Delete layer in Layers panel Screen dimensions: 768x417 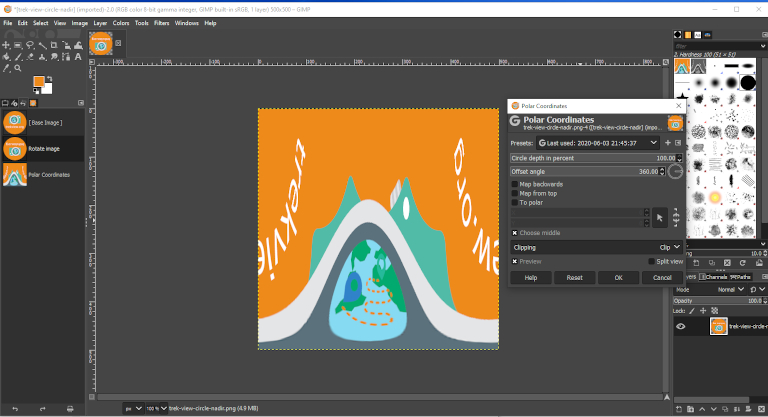coord(761,409)
